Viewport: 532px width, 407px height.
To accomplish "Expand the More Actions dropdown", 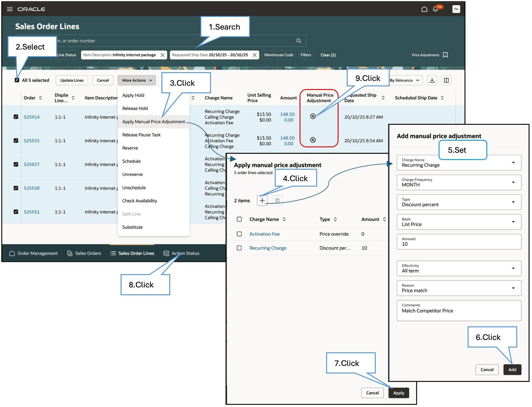I will point(137,80).
